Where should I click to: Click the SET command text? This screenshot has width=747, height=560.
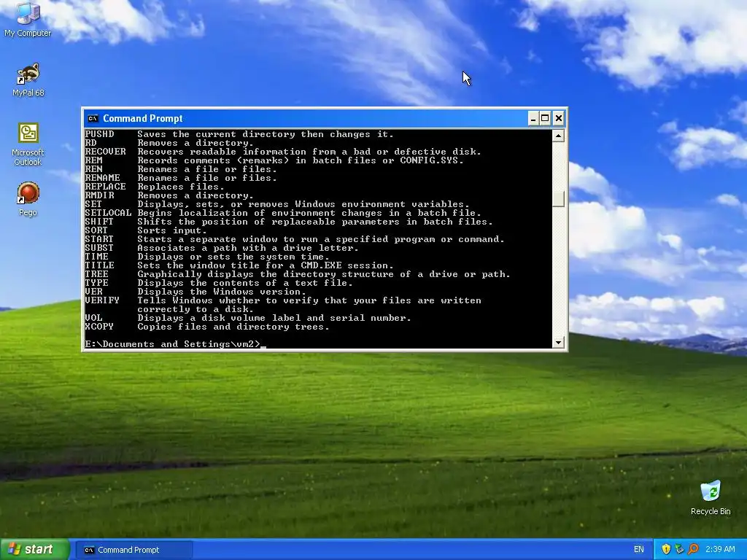click(93, 204)
